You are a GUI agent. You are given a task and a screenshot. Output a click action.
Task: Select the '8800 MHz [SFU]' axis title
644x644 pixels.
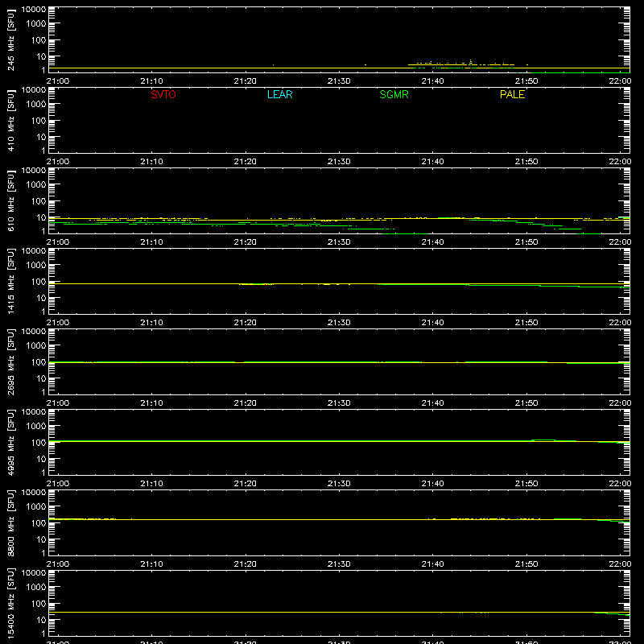(x=11, y=523)
